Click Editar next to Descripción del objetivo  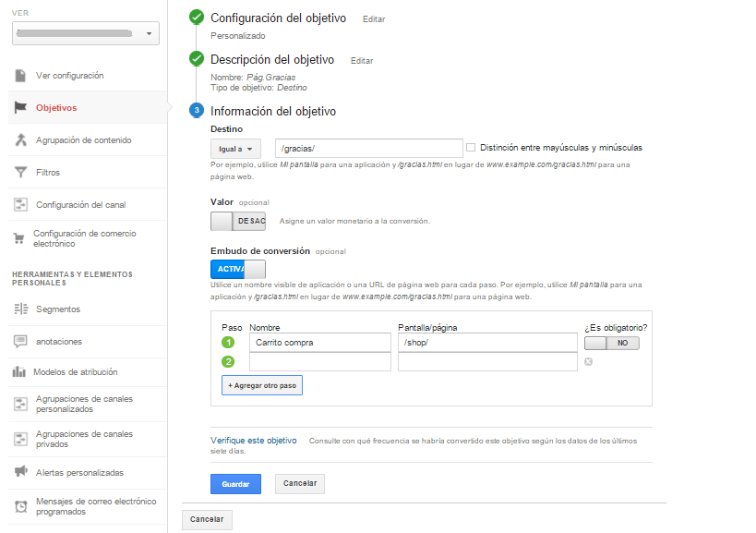pyautogui.click(x=362, y=61)
